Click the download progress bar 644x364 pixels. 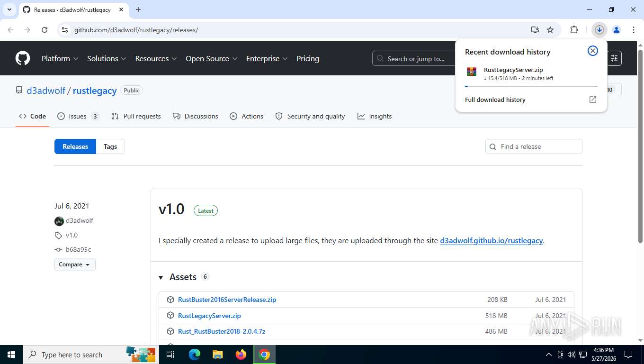(531, 86)
